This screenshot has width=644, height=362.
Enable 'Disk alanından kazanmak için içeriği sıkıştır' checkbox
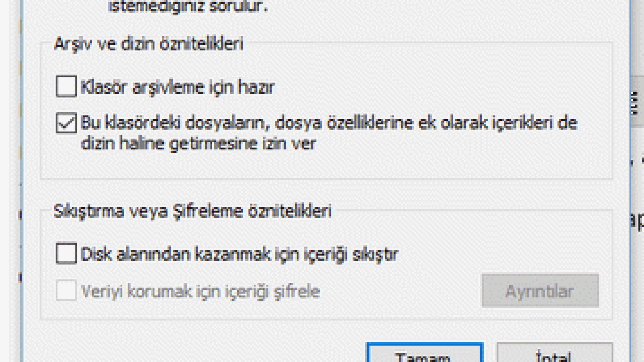click(66, 253)
